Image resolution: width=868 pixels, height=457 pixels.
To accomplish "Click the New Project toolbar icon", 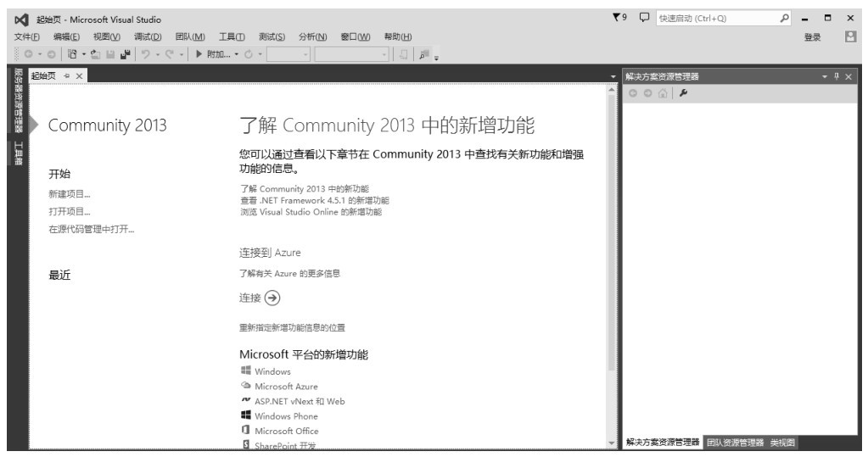I will [x=72, y=54].
